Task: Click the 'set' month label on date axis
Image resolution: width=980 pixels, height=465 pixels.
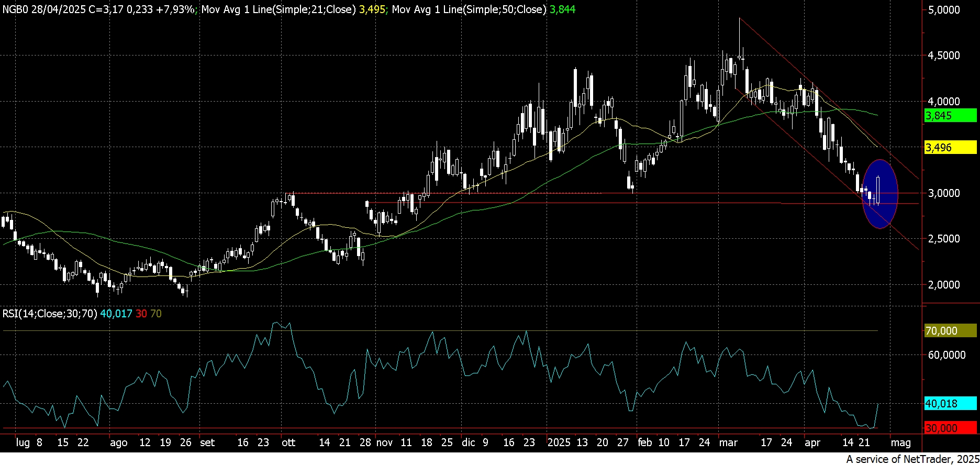Action: pos(207,442)
